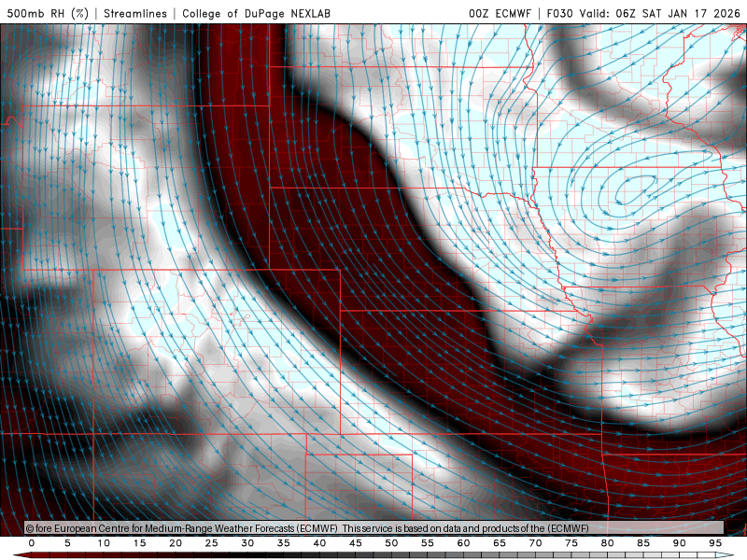Click the 90 scale label

[680, 543]
